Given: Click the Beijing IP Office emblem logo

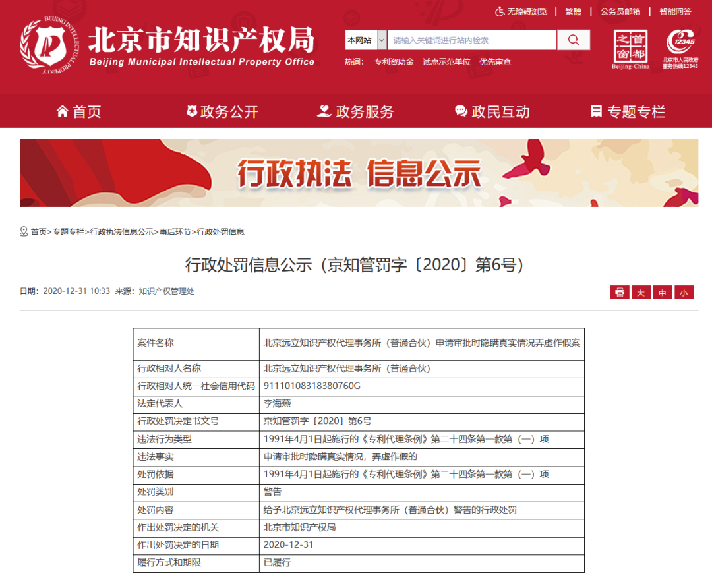Looking at the screenshot, I should point(49,45).
